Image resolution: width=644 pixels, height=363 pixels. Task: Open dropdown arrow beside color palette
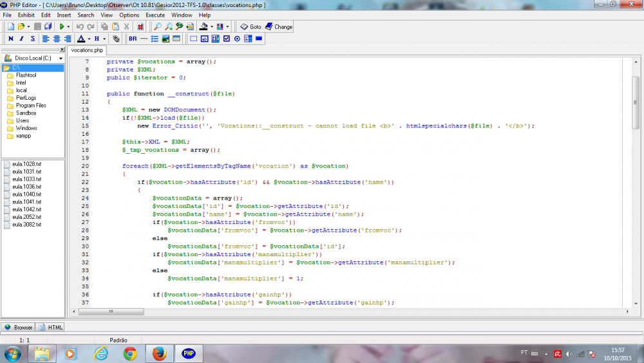[x=227, y=26]
